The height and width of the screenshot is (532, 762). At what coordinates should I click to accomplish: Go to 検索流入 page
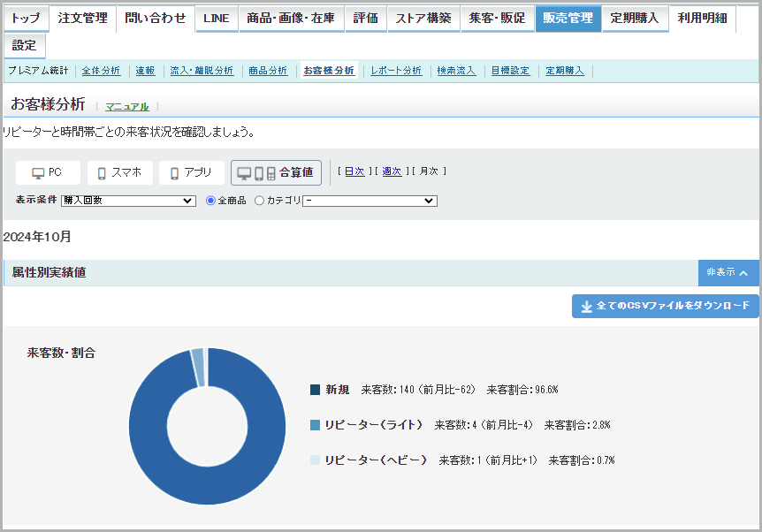pyautogui.click(x=456, y=71)
